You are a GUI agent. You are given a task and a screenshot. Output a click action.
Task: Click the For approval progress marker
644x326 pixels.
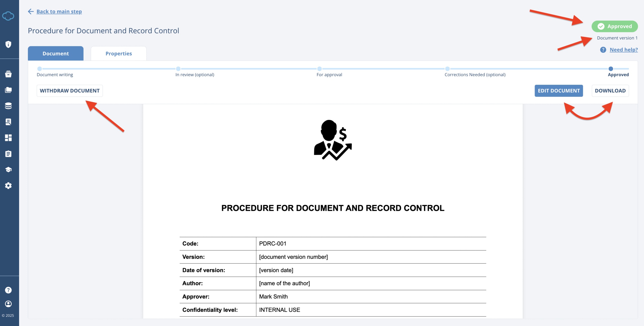319,69
